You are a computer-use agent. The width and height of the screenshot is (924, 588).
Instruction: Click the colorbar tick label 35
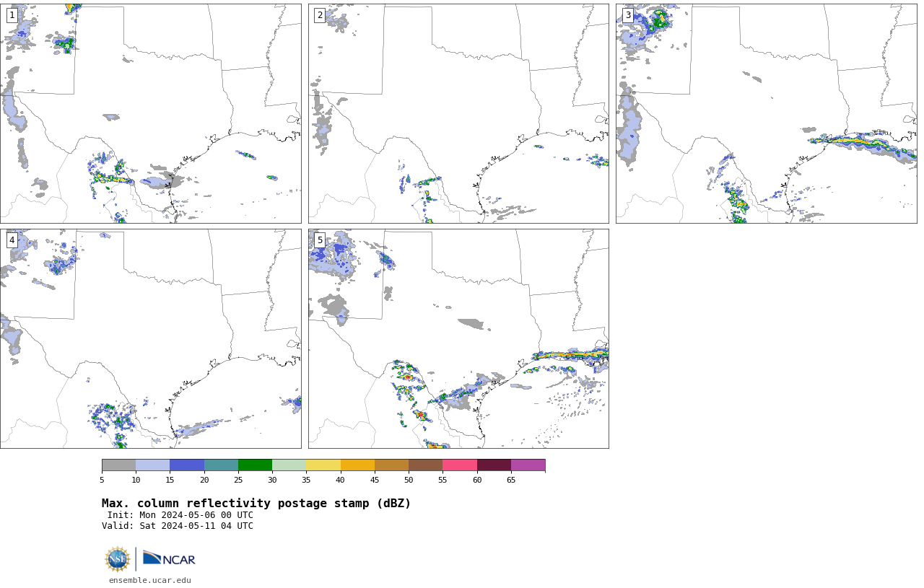click(306, 480)
